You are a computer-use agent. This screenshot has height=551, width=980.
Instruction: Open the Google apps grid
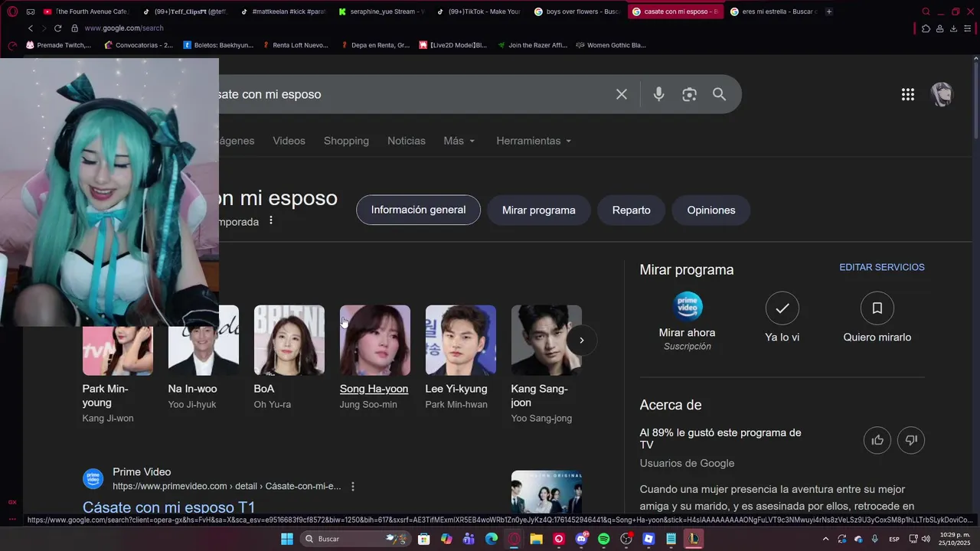[908, 94]
